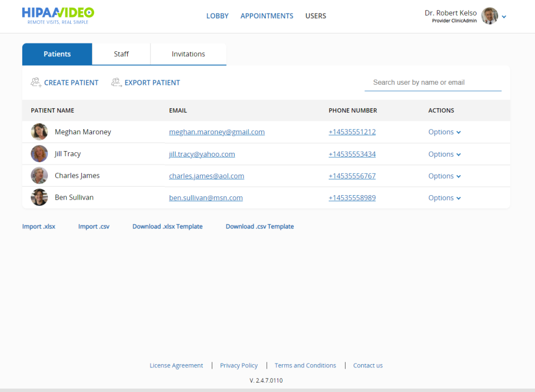Click the Actions column header
The width and height of the screenshot is (535, 392).
click(441, 110)
